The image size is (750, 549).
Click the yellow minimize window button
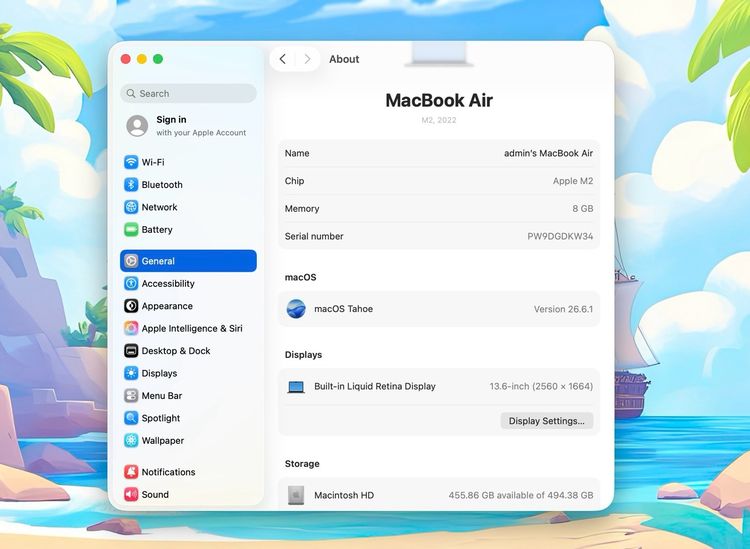pyautogui.click(x=142, y=59)
